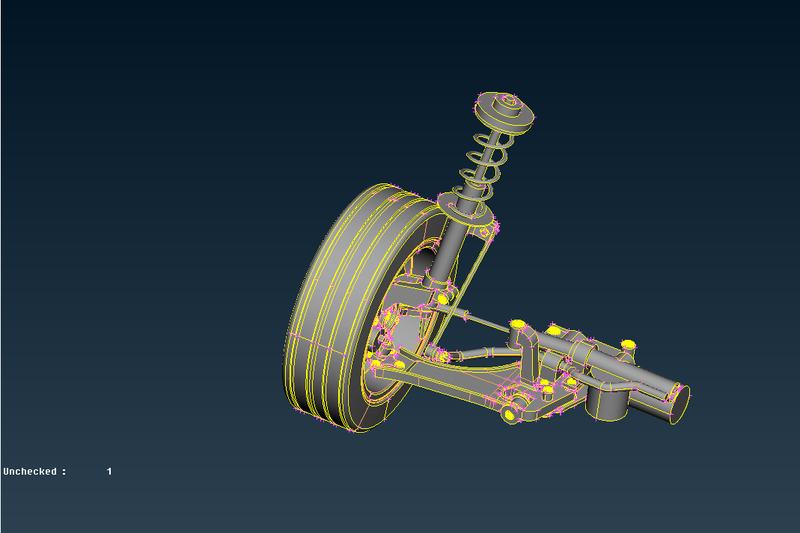Select the lower spring seat plate
The height and width of the screenshot is (533, 800).
click(x=465, y=211)
